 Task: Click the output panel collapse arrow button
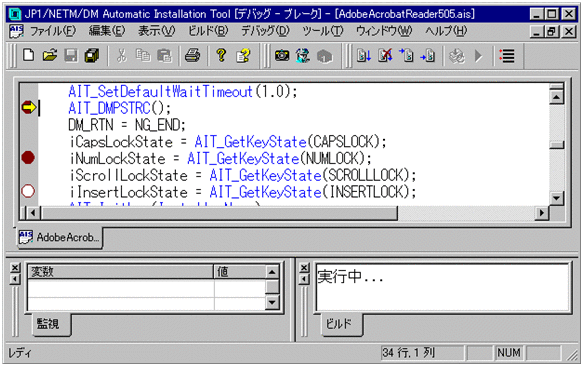click(x=304, y=279)
